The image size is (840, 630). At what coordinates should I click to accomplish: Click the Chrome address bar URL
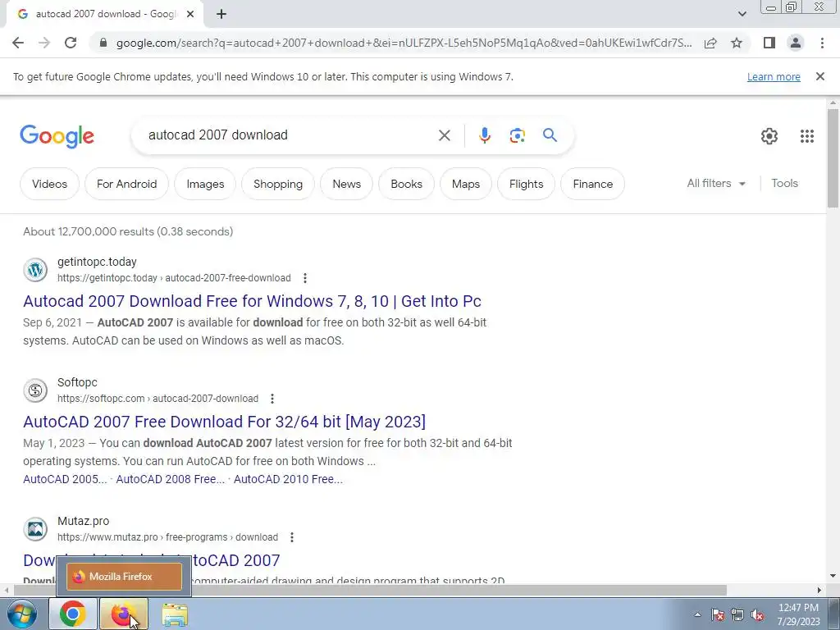(x=404, y=43)
